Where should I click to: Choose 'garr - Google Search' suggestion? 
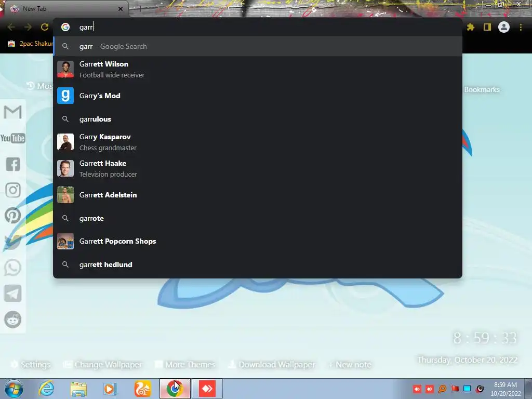[x=258, y=46]
